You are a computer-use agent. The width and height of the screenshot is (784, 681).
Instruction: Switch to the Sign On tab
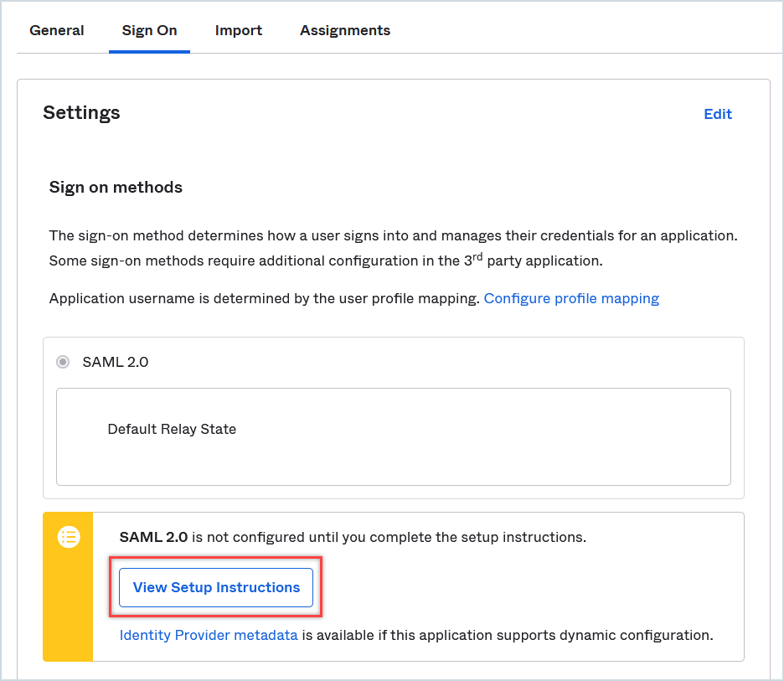pyautogui.click(x=149, y=30)
